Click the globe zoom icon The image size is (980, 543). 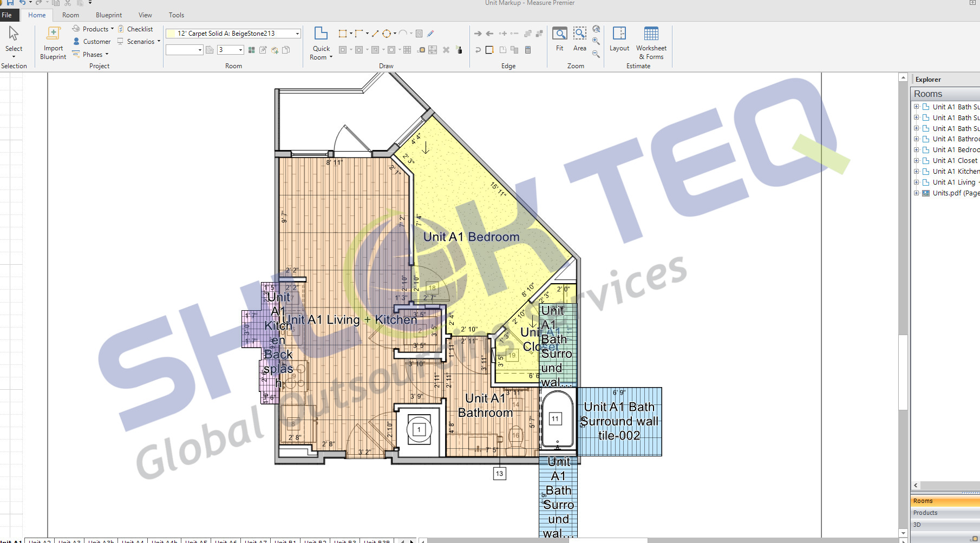pyautogui.click(x=596, y=29)
